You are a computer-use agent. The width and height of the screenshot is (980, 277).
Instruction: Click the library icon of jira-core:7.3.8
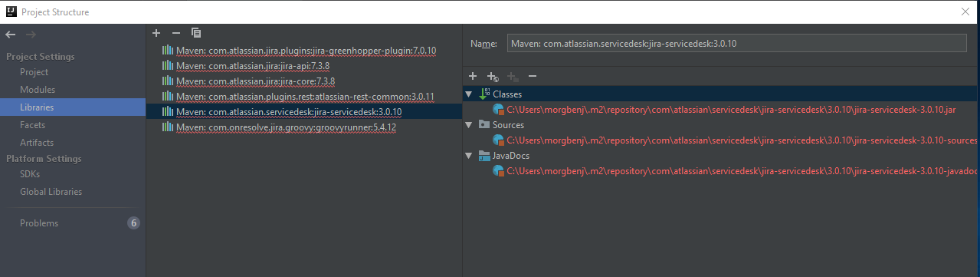pos(167,81)
